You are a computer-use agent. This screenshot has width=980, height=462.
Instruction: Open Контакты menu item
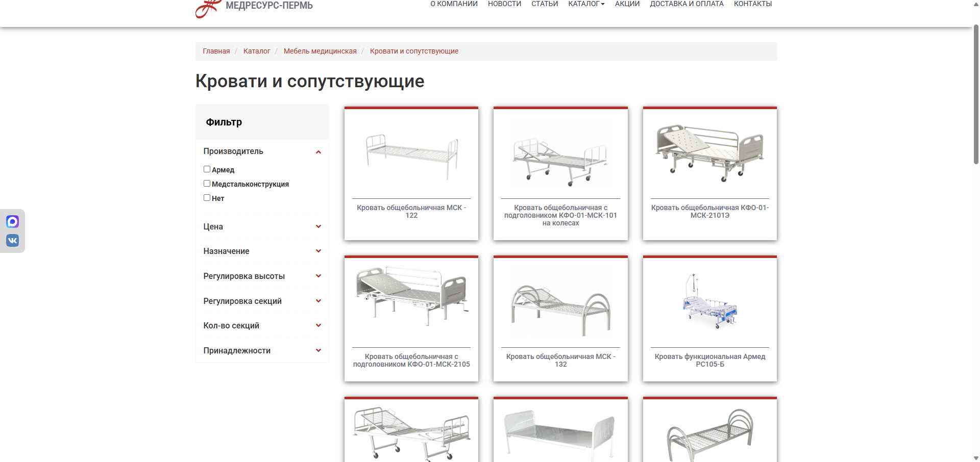(x=753, y=4)
